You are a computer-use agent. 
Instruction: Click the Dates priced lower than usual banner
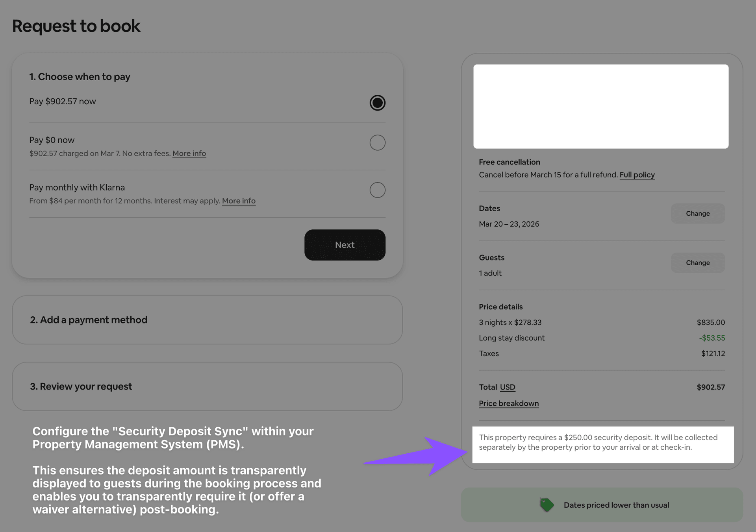616,505
